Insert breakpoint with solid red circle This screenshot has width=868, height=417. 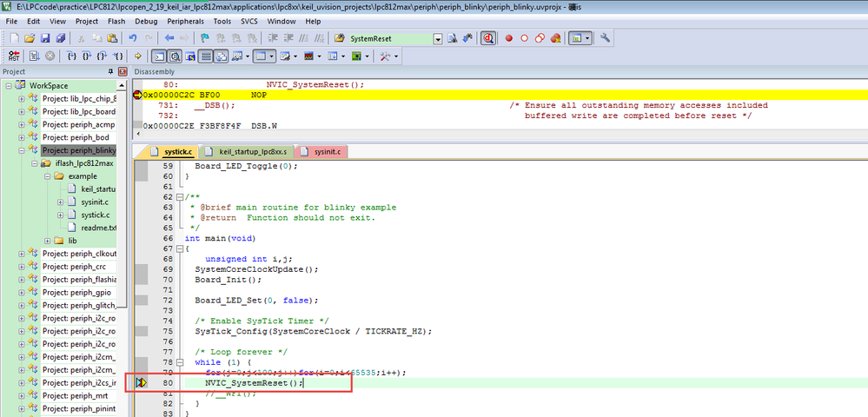point(509,38)
